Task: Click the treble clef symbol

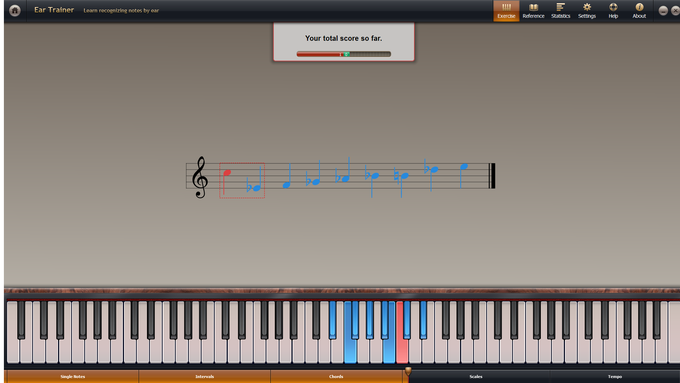Action: 200,177
